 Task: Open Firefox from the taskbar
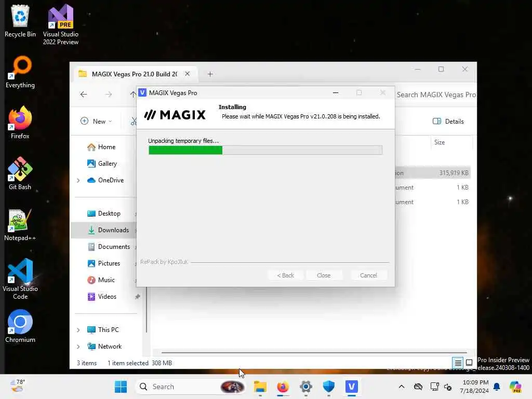(283, 387)
